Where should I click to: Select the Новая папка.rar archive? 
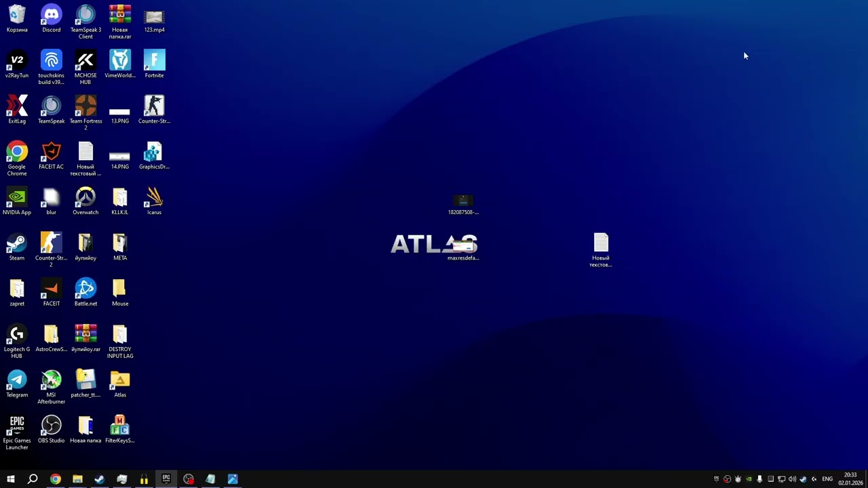(120, 22)
